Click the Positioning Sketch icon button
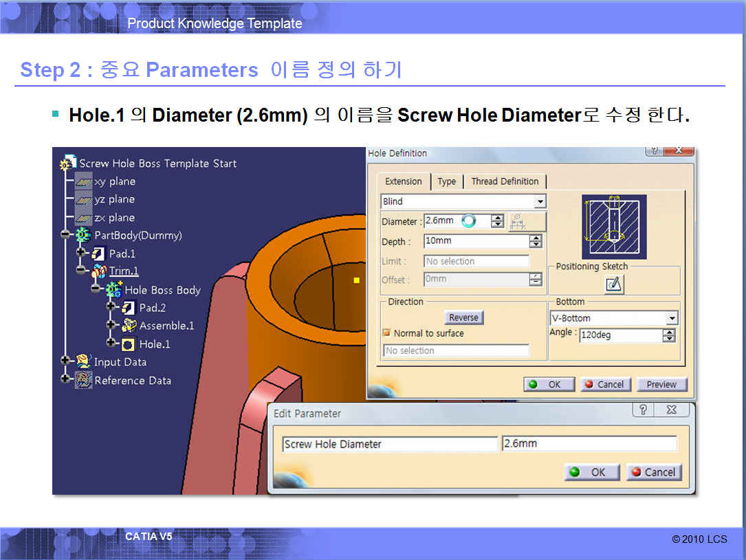Screen dimensions: 746x560 614,284
